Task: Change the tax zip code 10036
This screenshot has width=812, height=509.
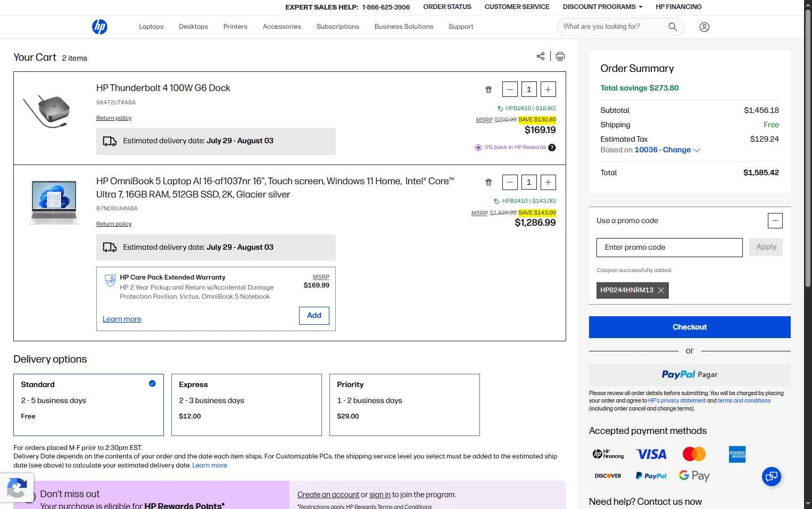Action: pos(667,150)
